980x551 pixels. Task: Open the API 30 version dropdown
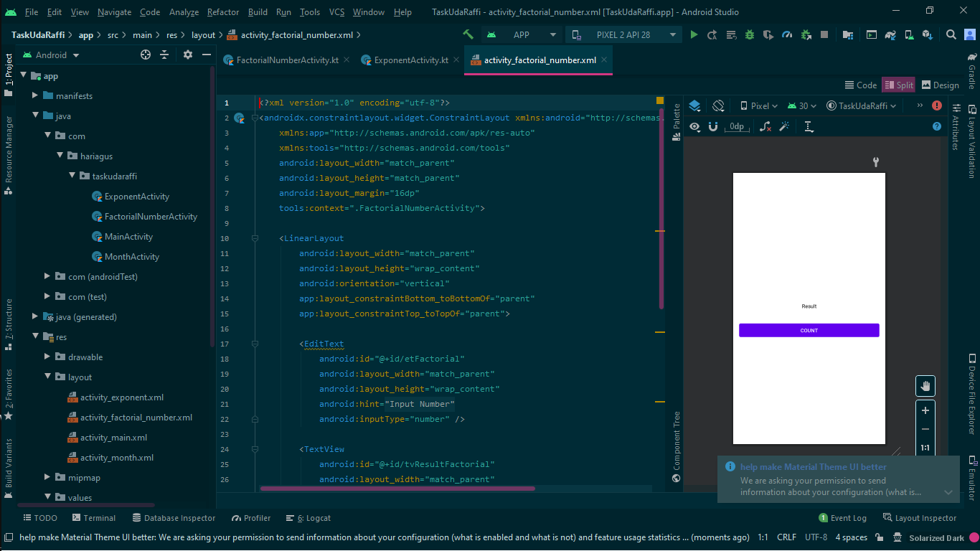pyautogui.click(x=802, y=105)
